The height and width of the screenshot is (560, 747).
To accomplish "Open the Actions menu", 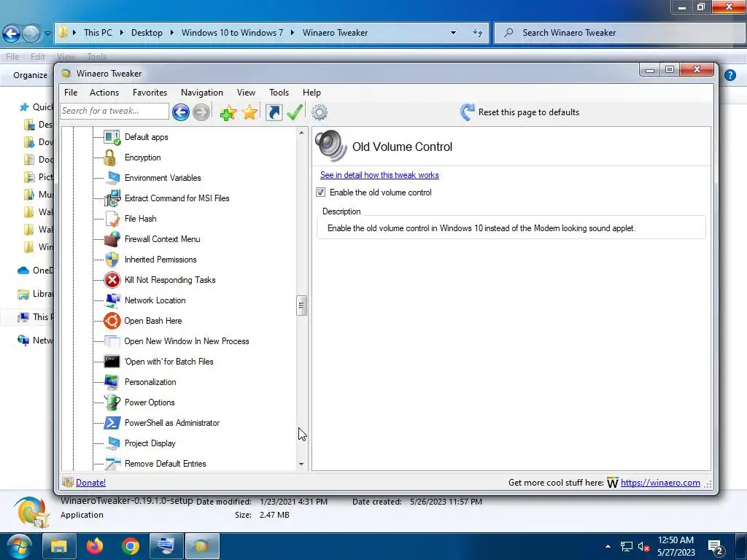I will pyautogui.click(x=104, y=93).
